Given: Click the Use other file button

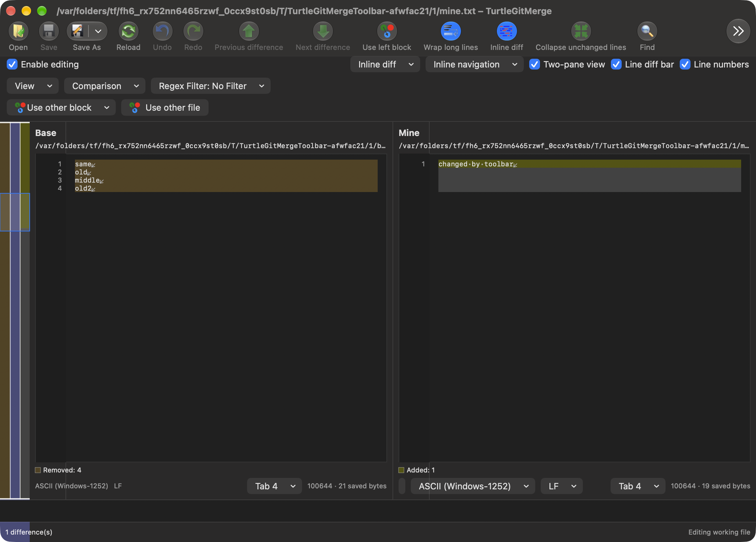Looking at the screenshot, I should (165, 108).
